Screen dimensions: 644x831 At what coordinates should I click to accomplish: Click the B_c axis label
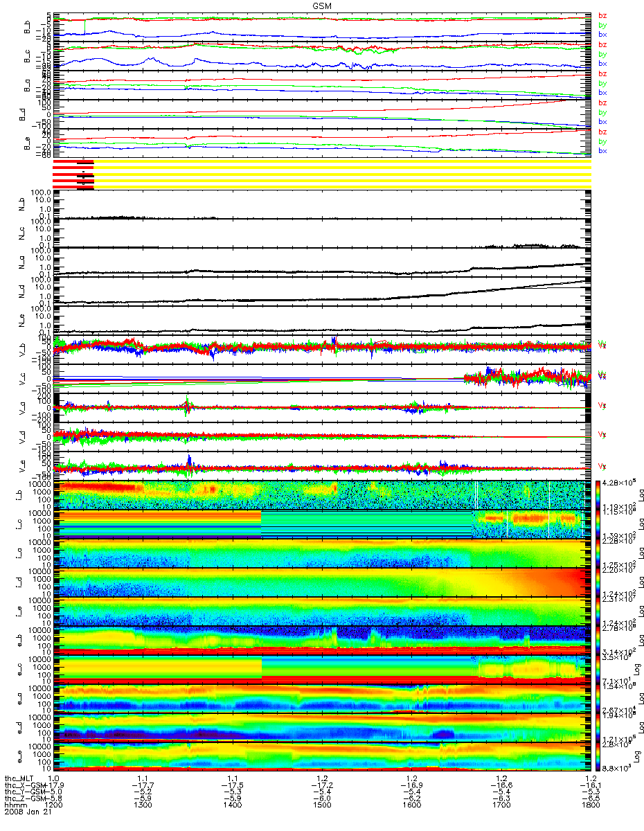click(28, 56)
